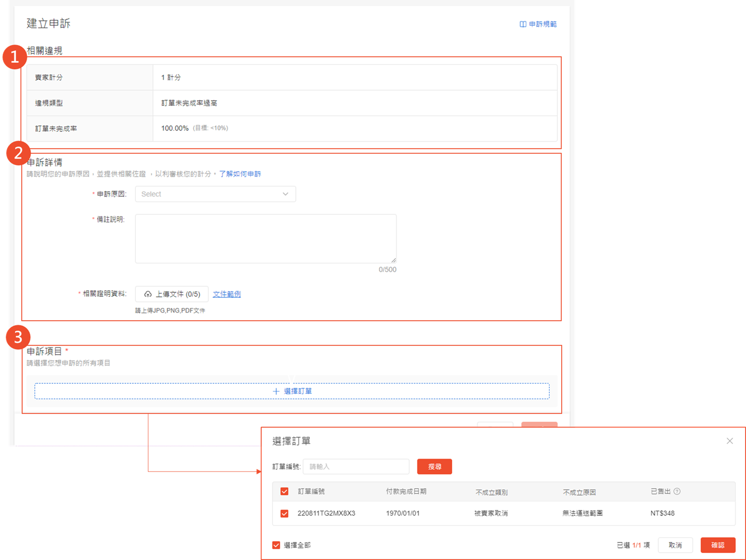Click the 上傳文件 (0/5) button

pos(171,294)
